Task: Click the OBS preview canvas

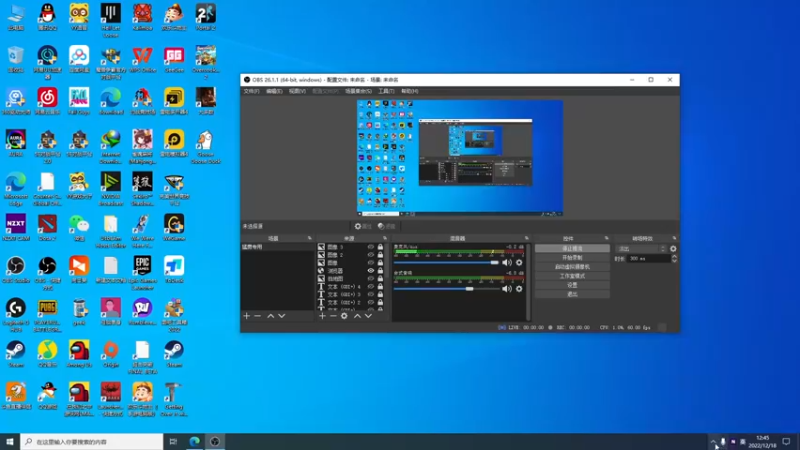Action: [x=460, y=158]
